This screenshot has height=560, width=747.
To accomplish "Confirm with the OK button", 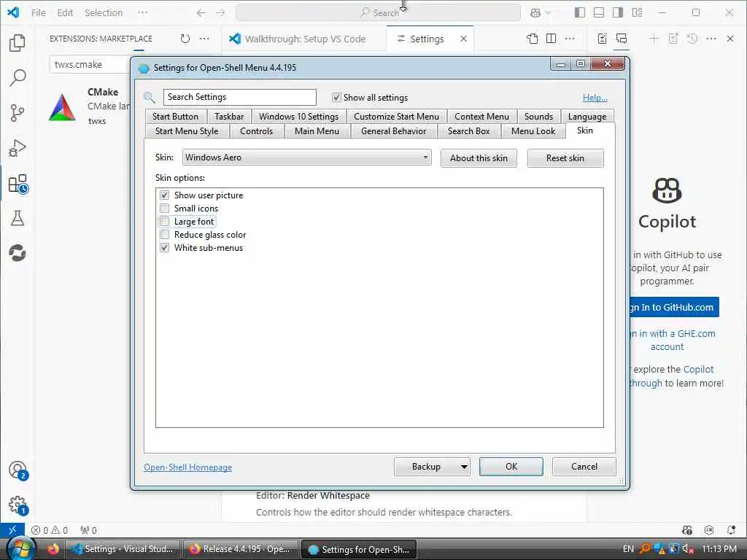I will pos(511,467).
